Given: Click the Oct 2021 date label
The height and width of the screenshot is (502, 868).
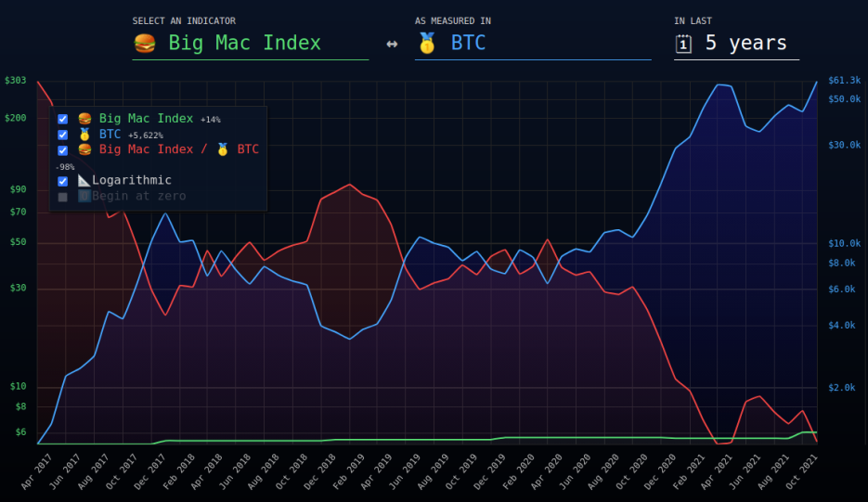Looking at the screenshot, I should (x=801, y=471).
